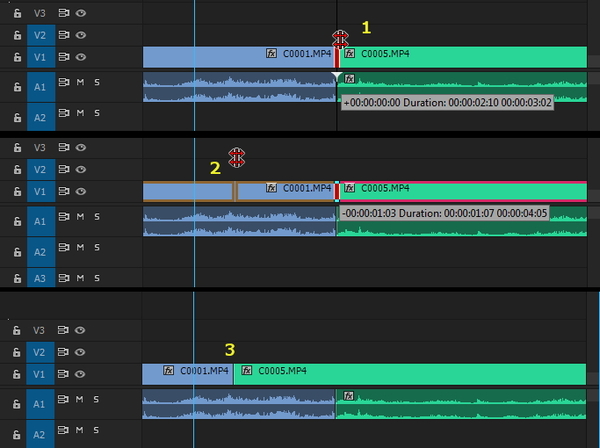This screenshot has width=600, height=448.
Task: Solo A2 track in top timeline
Action: coord(97,113)
